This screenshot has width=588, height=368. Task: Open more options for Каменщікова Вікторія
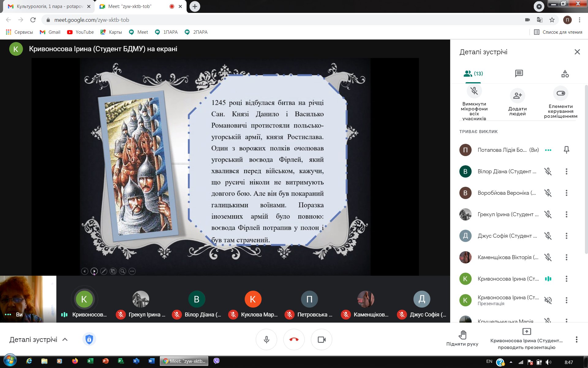(x=567, y=257)
